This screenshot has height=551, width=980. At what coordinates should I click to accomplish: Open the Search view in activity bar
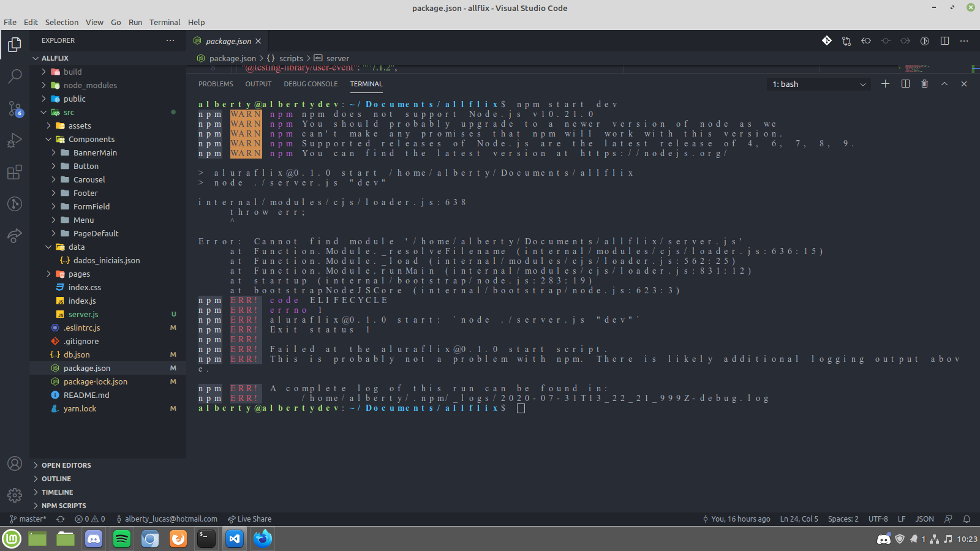pos(15,77)
